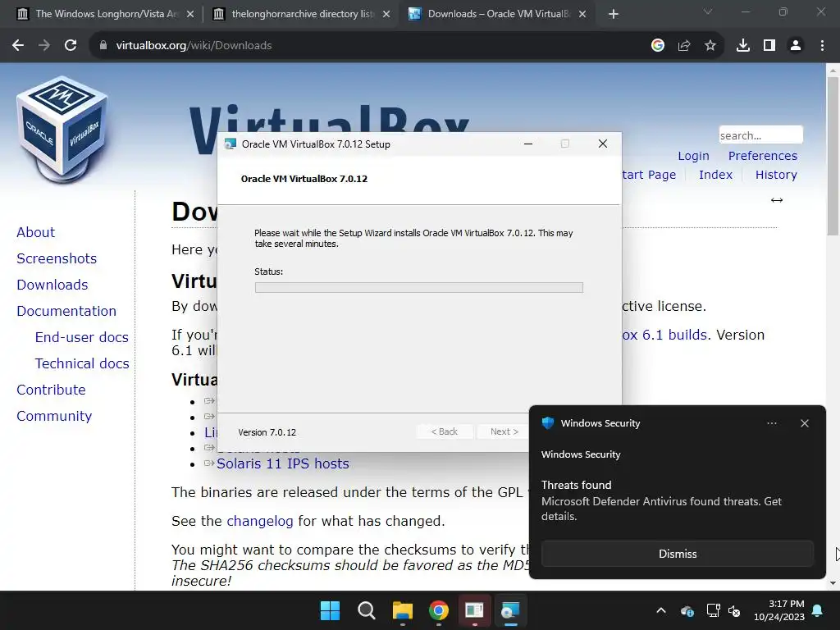Open the taskbar clock and date

tap(779, 610)
